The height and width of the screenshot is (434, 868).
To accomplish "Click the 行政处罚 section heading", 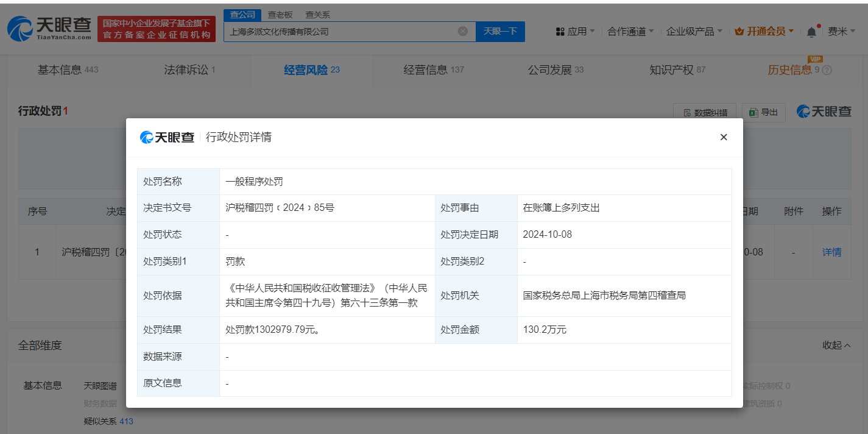I will coord(43,111).
